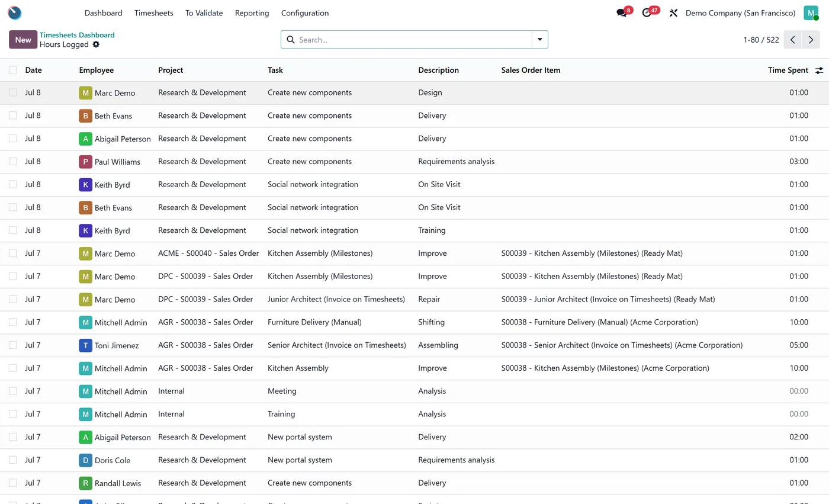Check the Toni Jimenez row checkbox
Image resolution: width=829 pixels, height=504 pixels.
pyautogui.click(x=13, y=345)
